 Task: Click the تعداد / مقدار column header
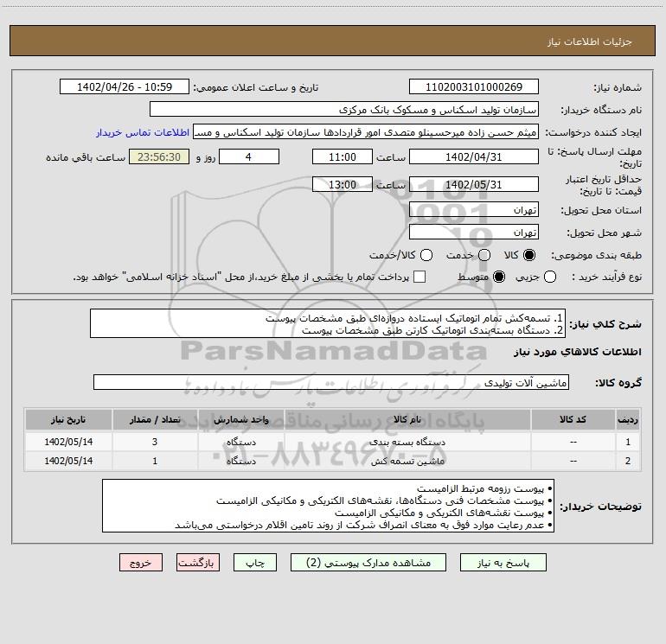click(155, 419)
